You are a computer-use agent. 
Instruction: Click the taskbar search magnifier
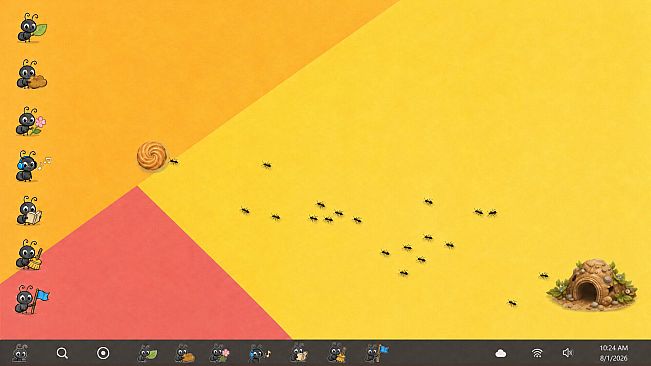(62, 353)
